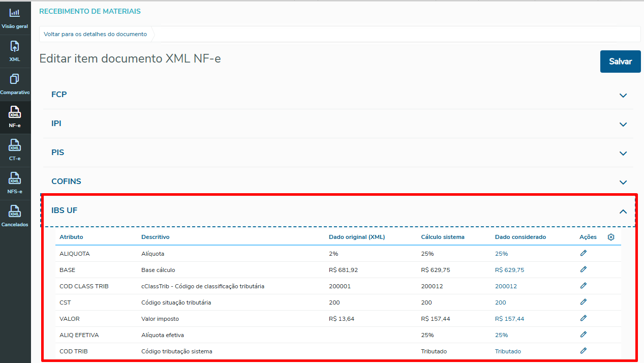Click the cClassTrib description cell
This screenshot has width=644, height=363.
pos(203,286)
